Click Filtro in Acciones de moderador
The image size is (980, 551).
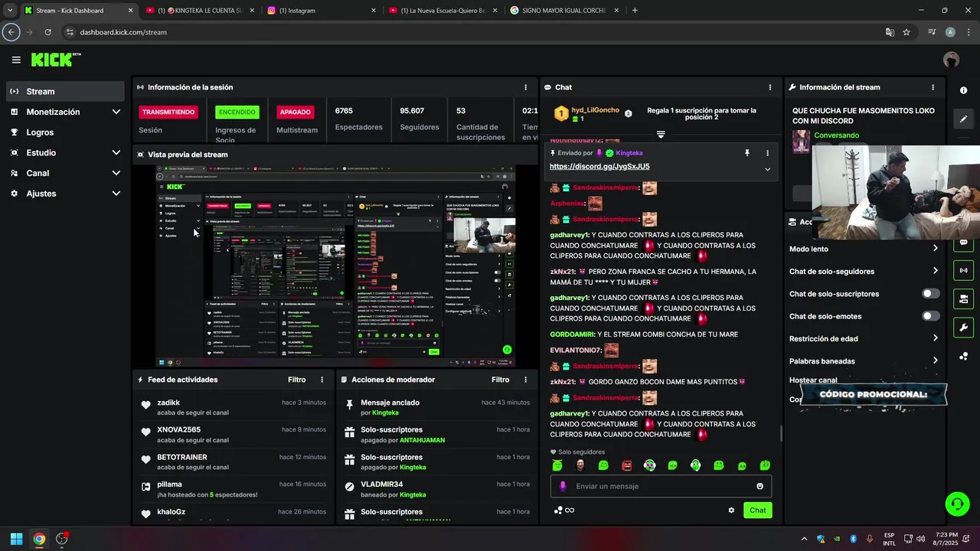click(500, 380)
